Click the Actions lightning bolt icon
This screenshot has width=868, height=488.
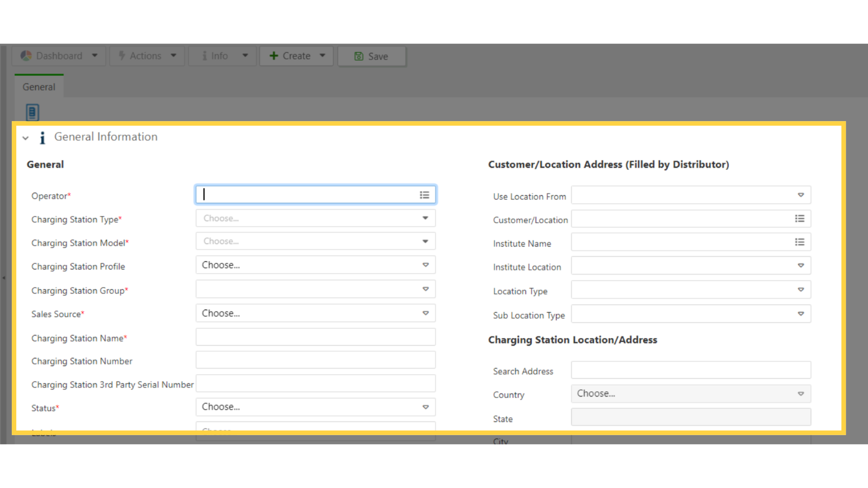pyautogui.click(x=122, y=56)
